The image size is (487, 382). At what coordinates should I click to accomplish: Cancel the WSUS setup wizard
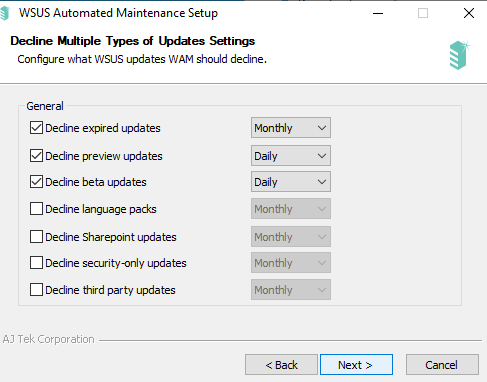(442, 365)
